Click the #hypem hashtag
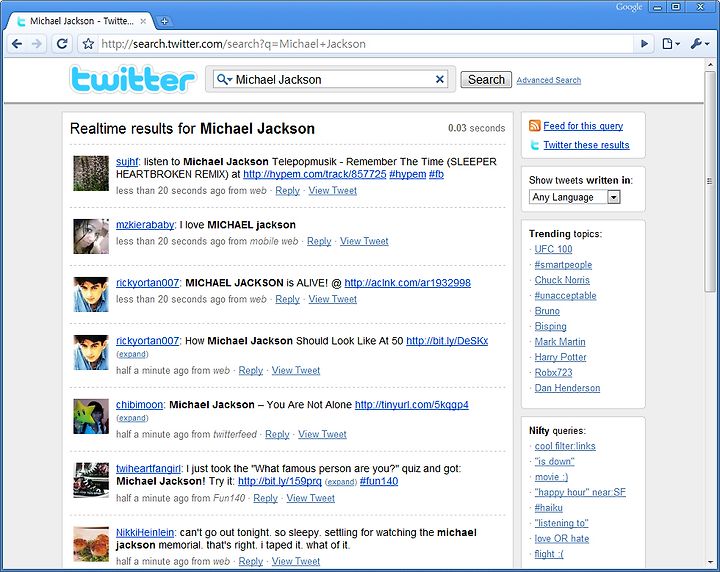This screenshot has width=720, height=572. [408, 174]
